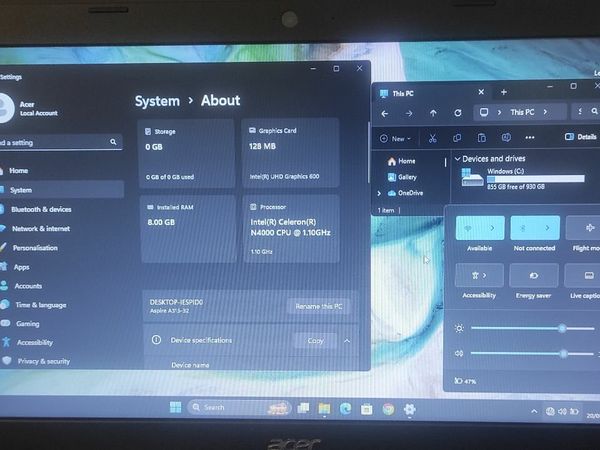This screenshot has width=600, height=450.
Task: Open Accessibility settings in sidebar
Action: pyautogui.click(x=34, y=342)
